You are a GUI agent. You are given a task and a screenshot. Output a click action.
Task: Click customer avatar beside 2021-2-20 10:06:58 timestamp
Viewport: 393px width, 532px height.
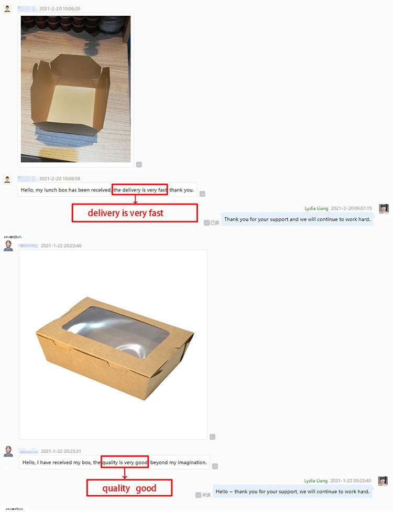[x=7, y=179]
